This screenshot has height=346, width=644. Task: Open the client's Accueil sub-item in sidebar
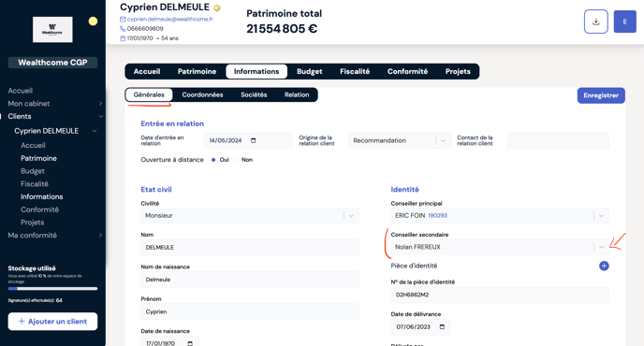click(x=33, y=145)
